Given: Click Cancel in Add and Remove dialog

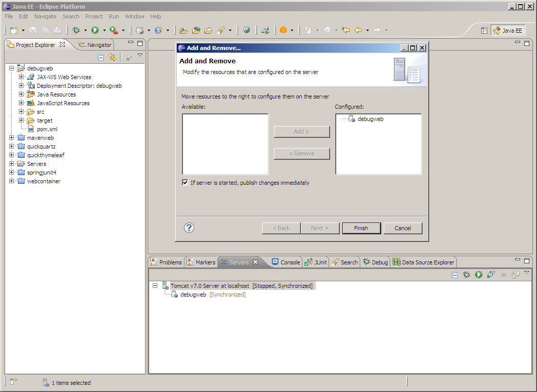Looking at the screenshot, I should pyautogui.click(x=403, y=228).
